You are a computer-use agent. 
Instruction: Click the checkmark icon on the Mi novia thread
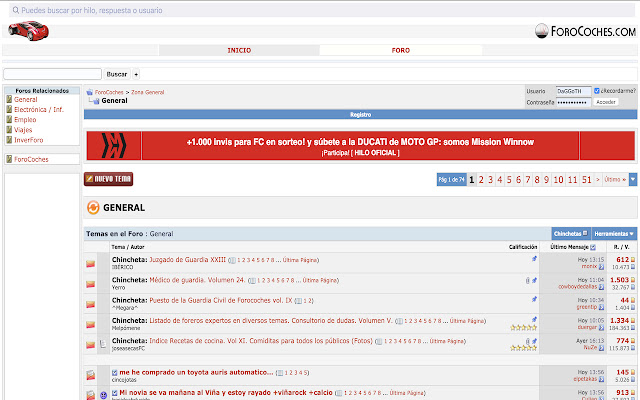tap(115, 393)
